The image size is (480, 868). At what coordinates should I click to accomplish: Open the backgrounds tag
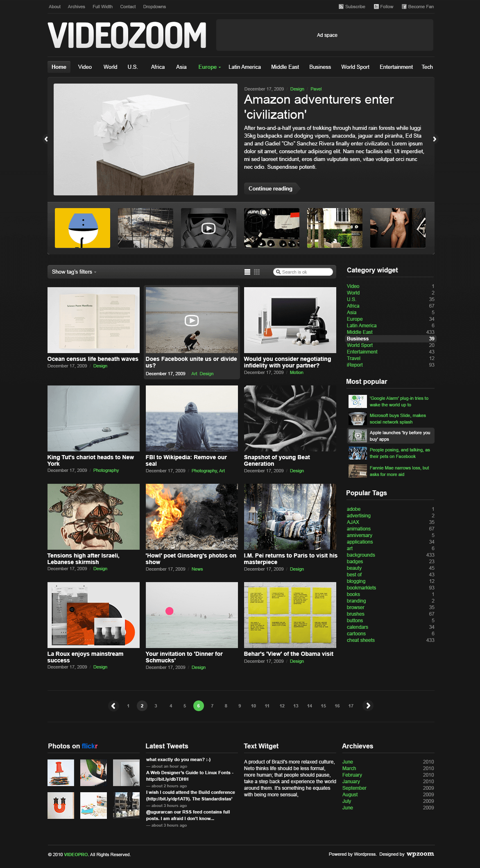pyautogui.click(x=361, y=555)
